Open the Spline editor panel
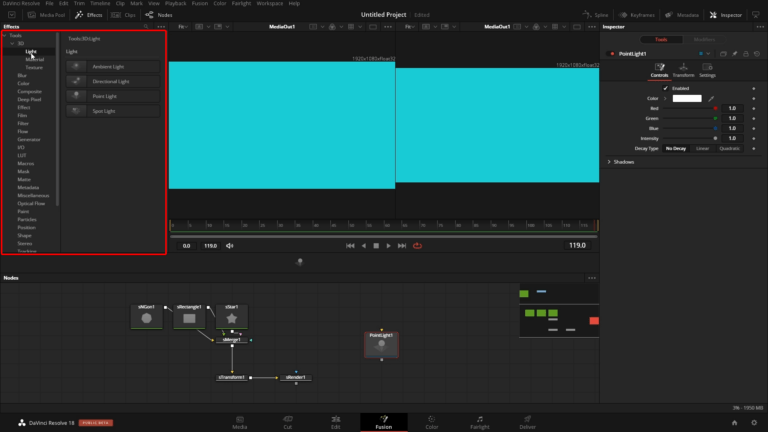Image resolution: width=768 pixels, height=432 pixels. click(596, 15)
